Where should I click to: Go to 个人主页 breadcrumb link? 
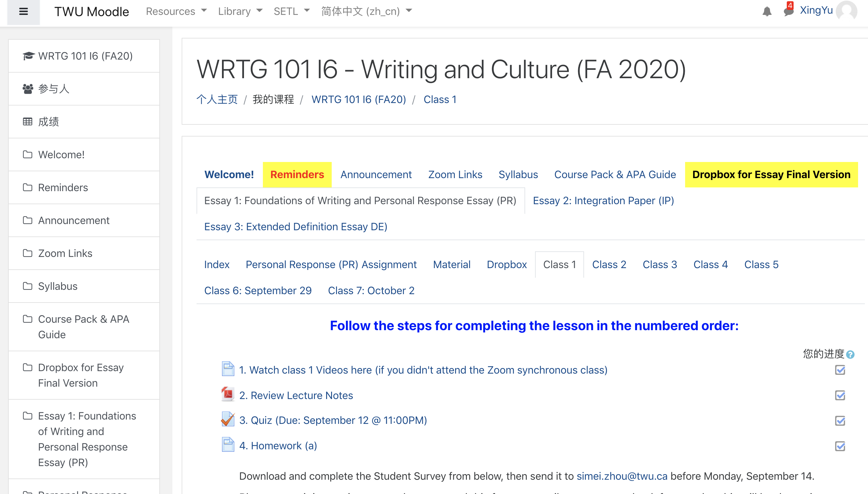(217, 99)
